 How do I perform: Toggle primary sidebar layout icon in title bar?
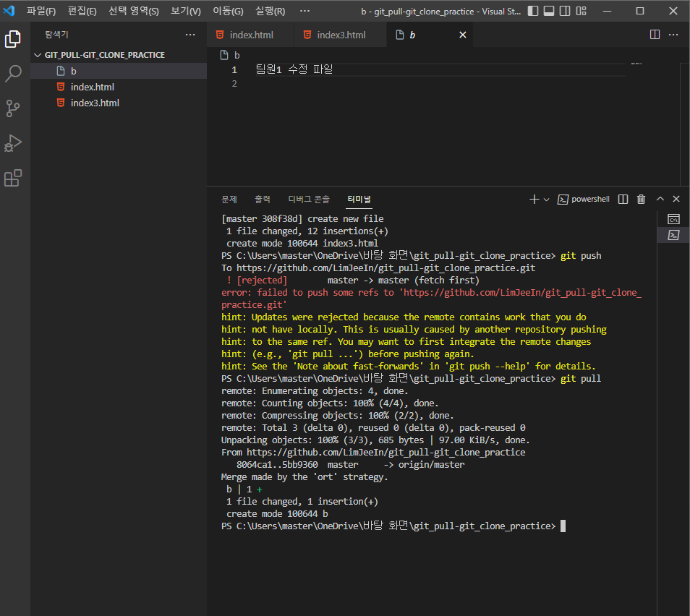(533, 11)
